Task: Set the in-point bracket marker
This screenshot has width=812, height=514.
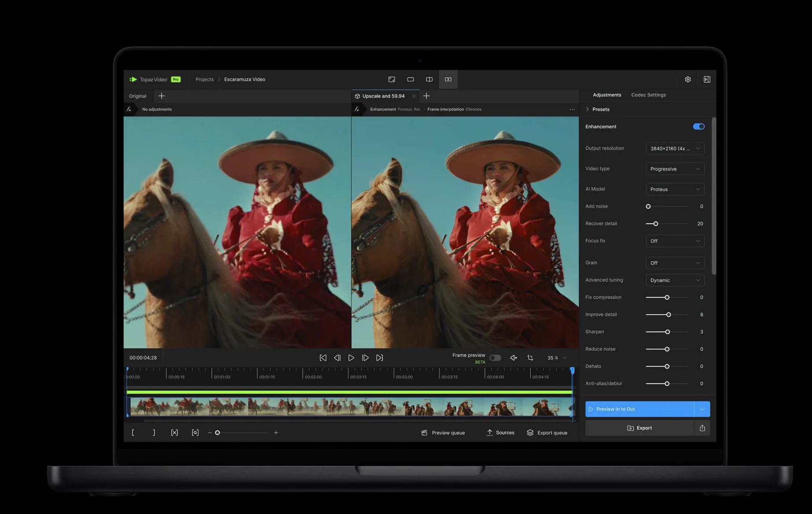Action: click(133, 433)
